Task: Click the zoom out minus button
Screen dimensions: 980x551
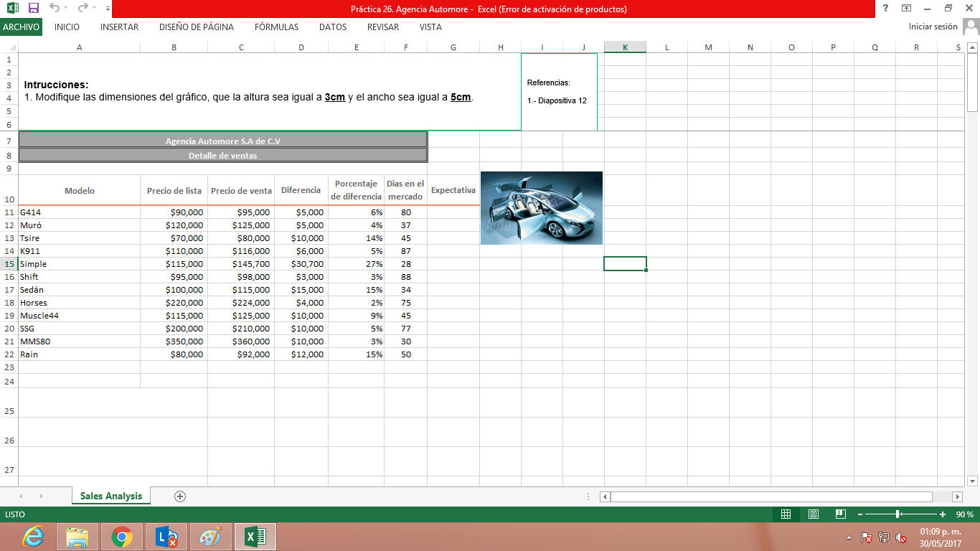Action: 859,514
